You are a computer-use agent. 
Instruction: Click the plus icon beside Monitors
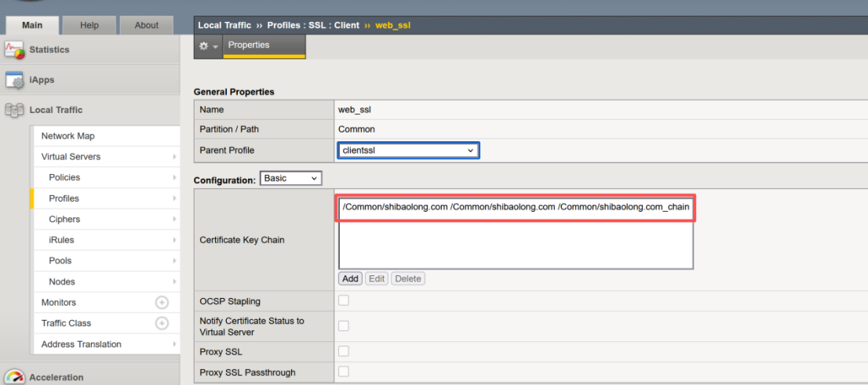click(x=162, y=303)
